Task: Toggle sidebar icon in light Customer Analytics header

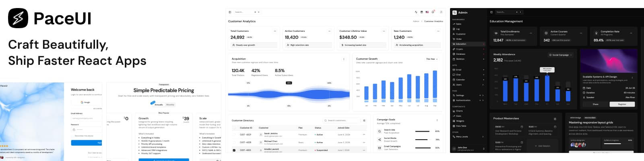Action: tap(230, 12)
